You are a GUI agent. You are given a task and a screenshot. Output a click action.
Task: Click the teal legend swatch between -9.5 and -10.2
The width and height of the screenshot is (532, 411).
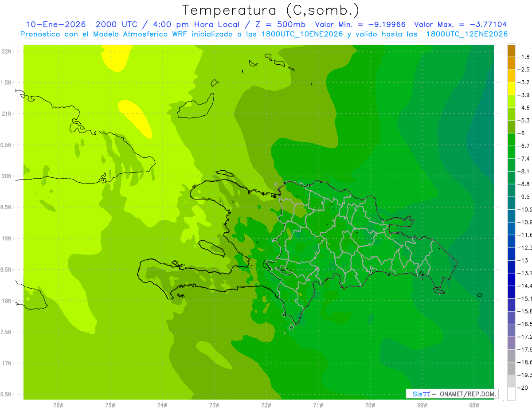[x=511, y=203]
